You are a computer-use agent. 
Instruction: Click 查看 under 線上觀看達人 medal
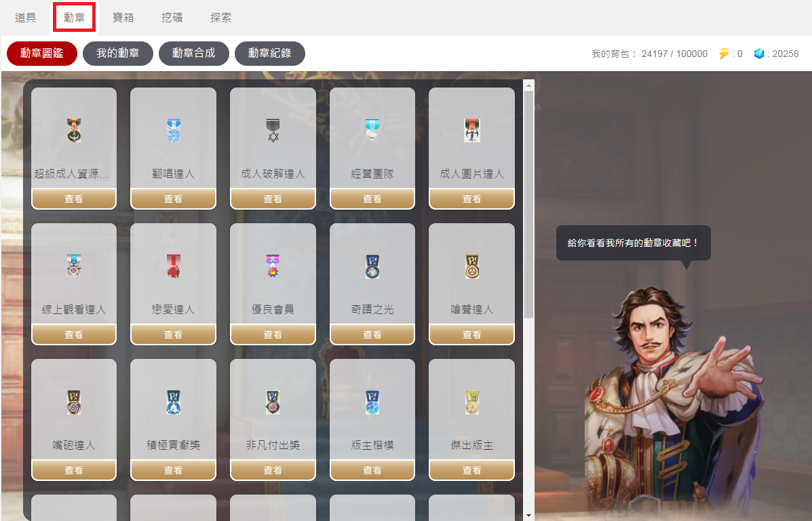(73, 334)
